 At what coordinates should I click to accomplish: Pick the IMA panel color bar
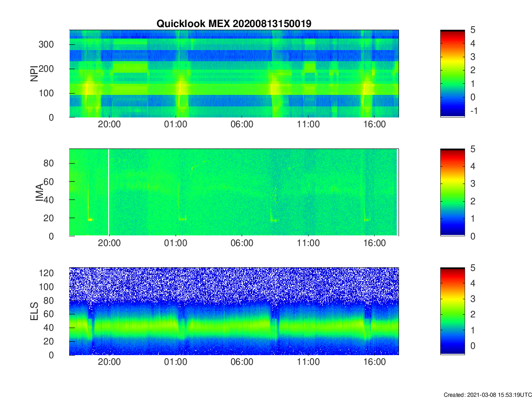452,192
